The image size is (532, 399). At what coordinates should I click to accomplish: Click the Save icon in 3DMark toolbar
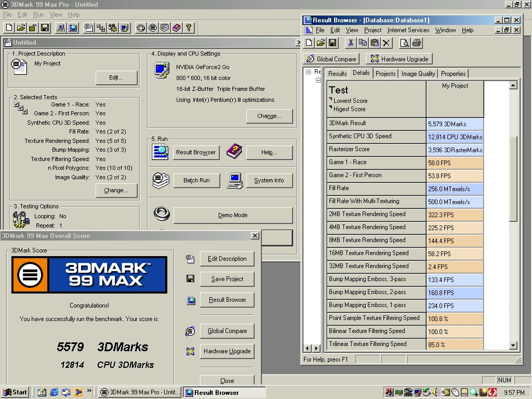pyautogui.click(x=45, y=28)
